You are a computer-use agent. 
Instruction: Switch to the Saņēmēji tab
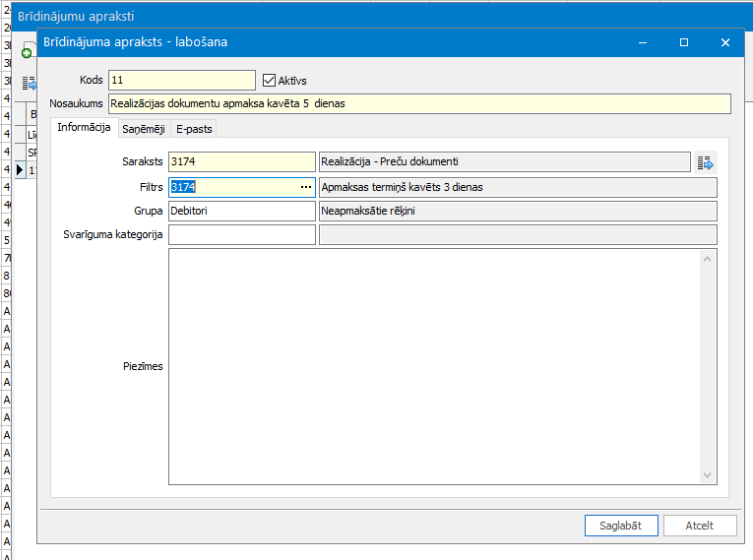point(143,129)
